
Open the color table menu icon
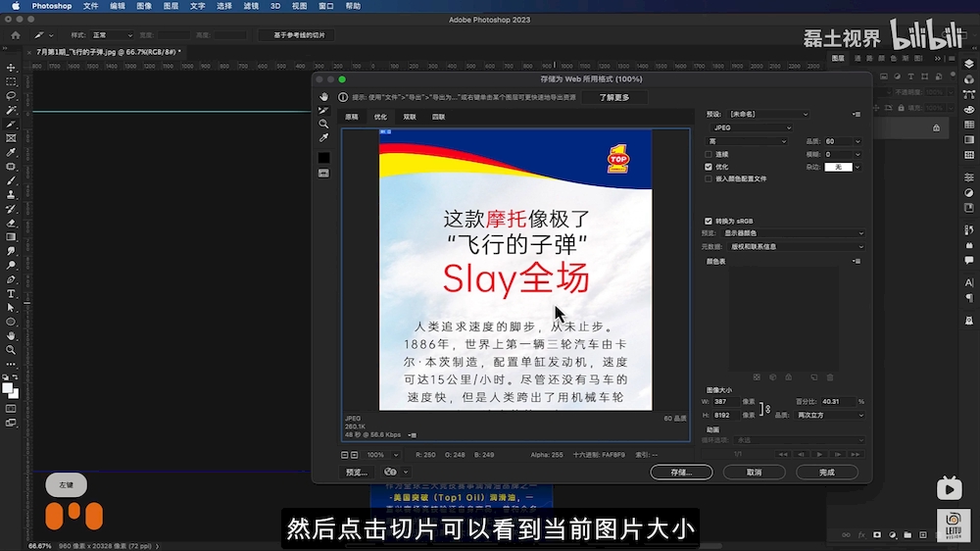[857, 262]
